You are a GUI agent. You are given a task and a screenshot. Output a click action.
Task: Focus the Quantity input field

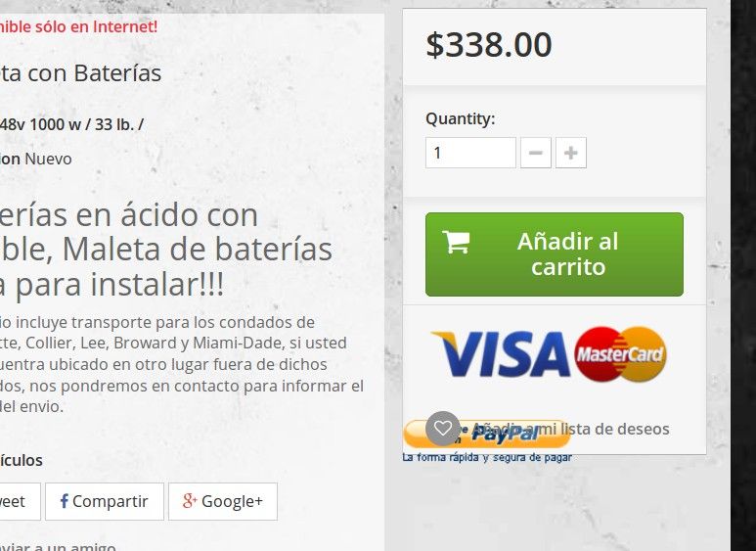(470, 153)
